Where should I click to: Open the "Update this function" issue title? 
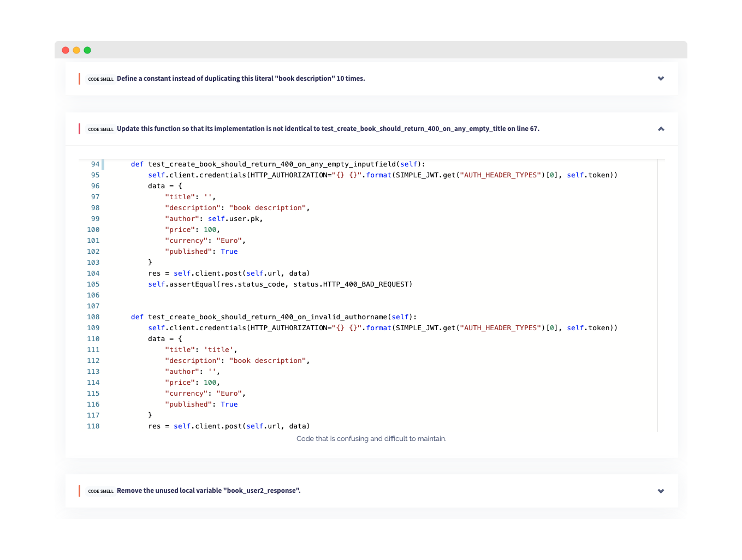(328, 129)
